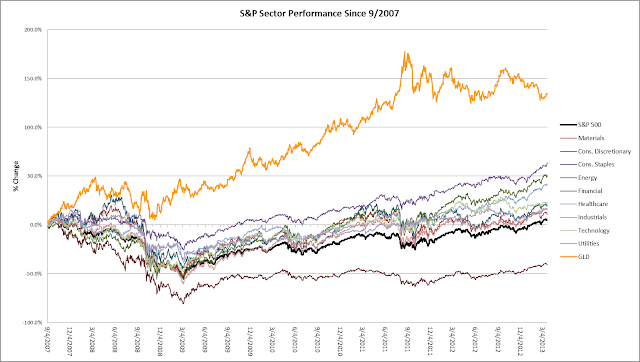Image resolution: width=640 pixels, height=362 pixels.
Task: Click the 0.0% axis label
Action: [36, 225]
